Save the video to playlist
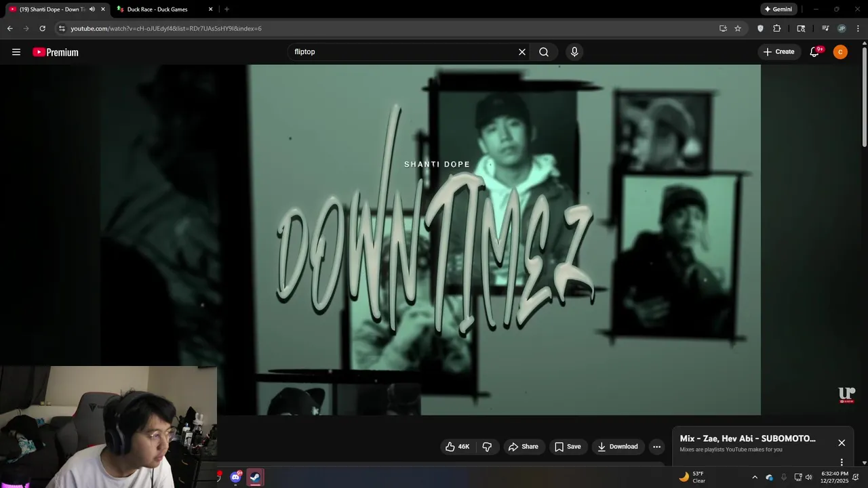This screenshot has height=488, width=868. [x=568, y=447]
